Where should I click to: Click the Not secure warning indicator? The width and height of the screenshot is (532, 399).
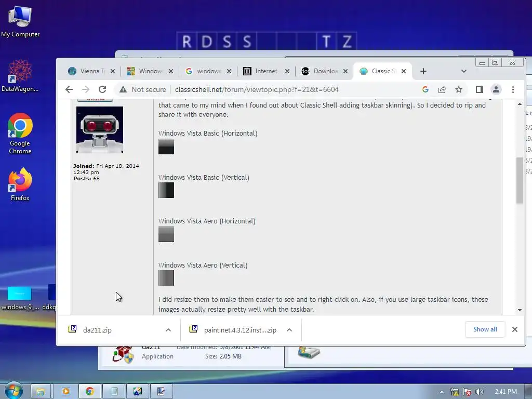pos(142,89)
